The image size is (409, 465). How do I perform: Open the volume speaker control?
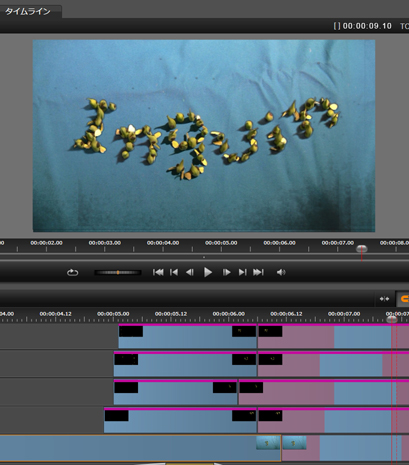point(281,273)
